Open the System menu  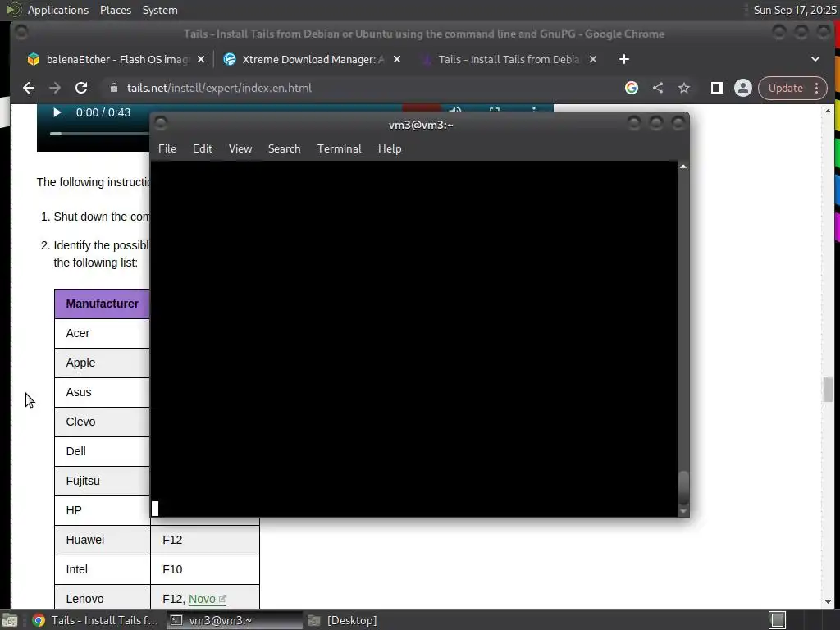pyautogui.click(x=160, y=10)
